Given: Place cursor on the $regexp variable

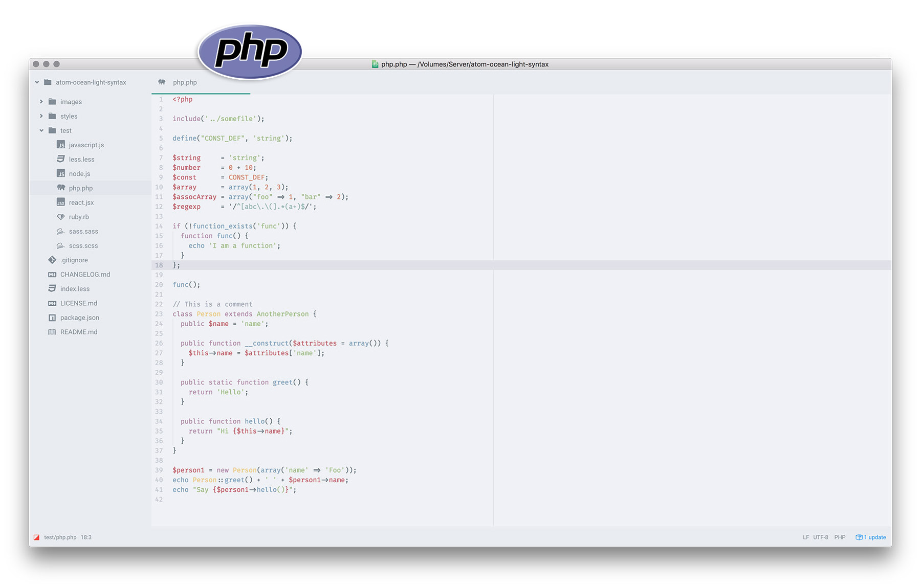Looking at the screenshot, I should (186, 207).
